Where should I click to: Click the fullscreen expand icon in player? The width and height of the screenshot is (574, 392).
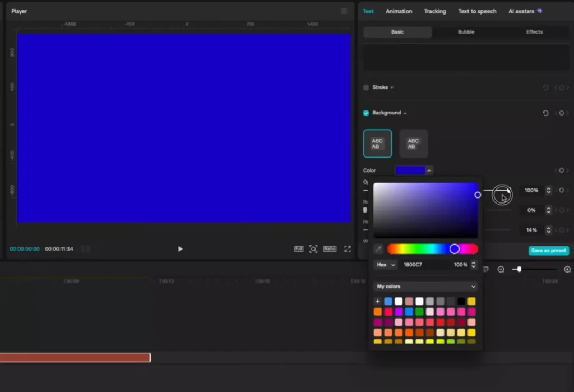pos(348,249)
